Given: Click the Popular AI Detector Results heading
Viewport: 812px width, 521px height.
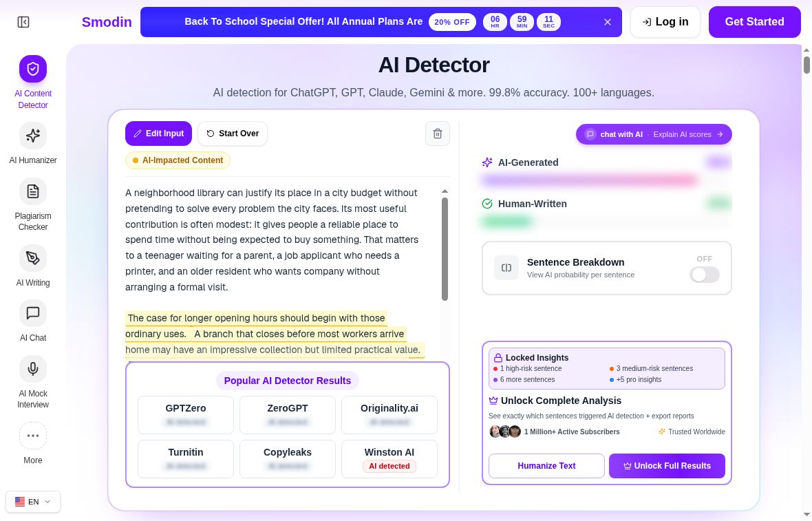Looking at the screenshot, I should tap(288, 381).
